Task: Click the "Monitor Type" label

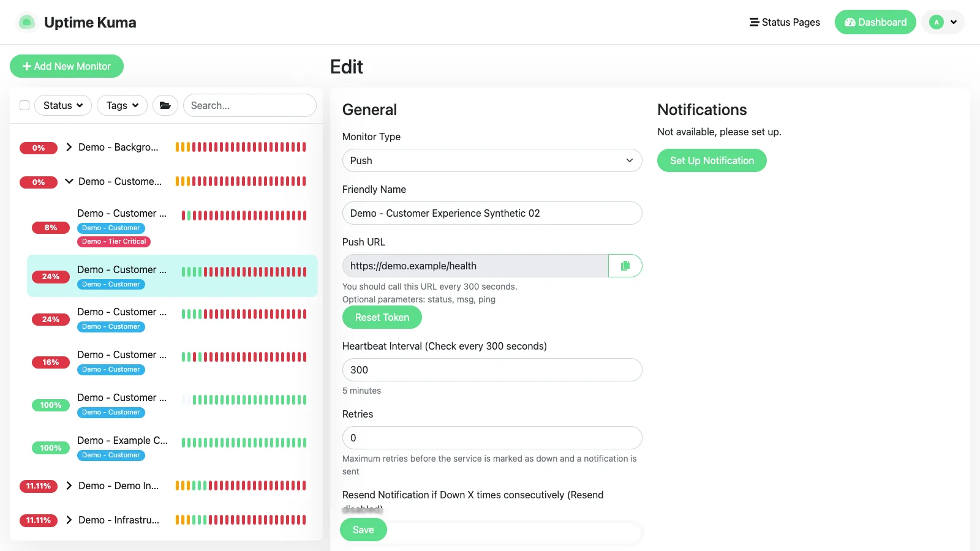Action: click(371, 137)
